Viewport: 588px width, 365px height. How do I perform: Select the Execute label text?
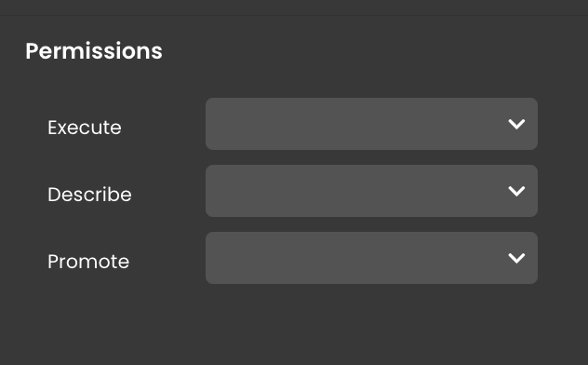(x=85, y=128)
